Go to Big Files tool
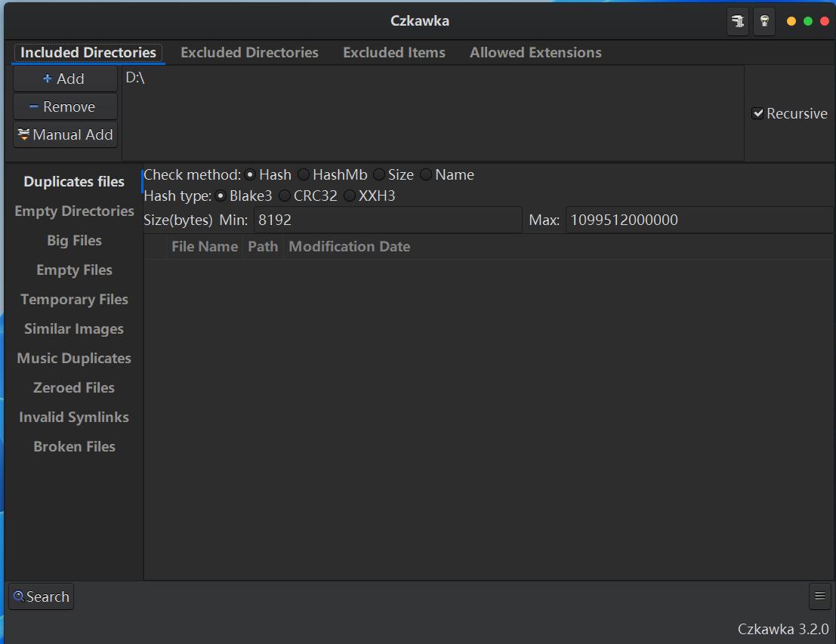Image resolution: width=836 pixels, height=644 pixels. 74,241
